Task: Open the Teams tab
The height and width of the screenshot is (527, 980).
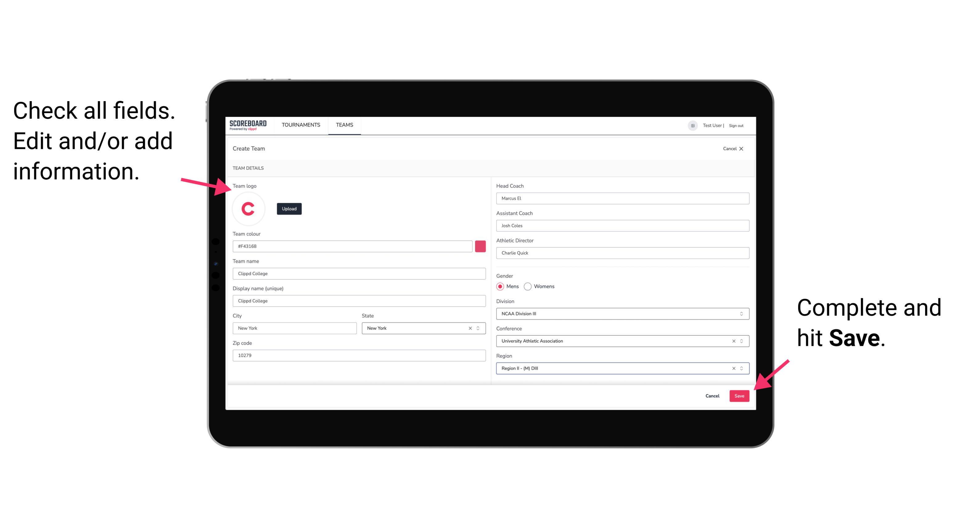Action: pyautogui.click(x=344, y=125)
